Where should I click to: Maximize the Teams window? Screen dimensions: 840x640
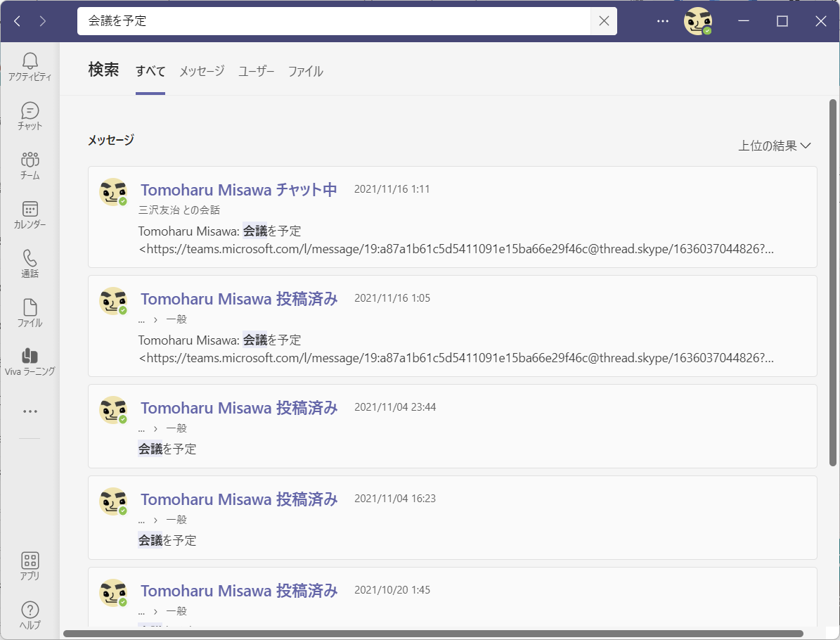click(x=782, y=21)
